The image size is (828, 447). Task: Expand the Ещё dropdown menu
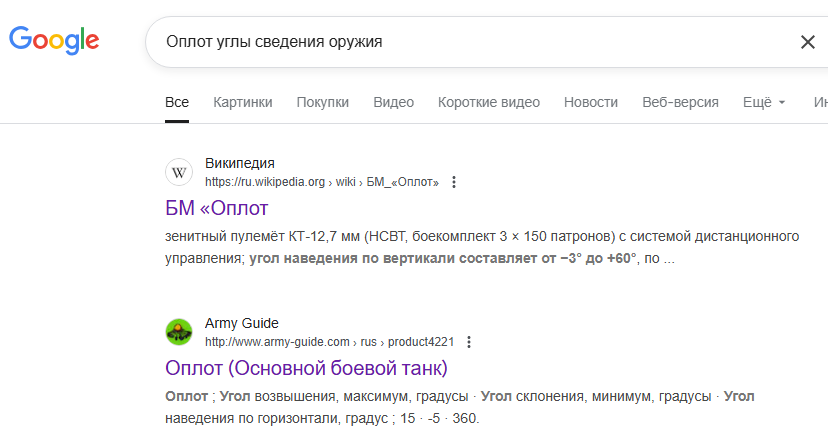pyautogui.click(x=764, y=102)
